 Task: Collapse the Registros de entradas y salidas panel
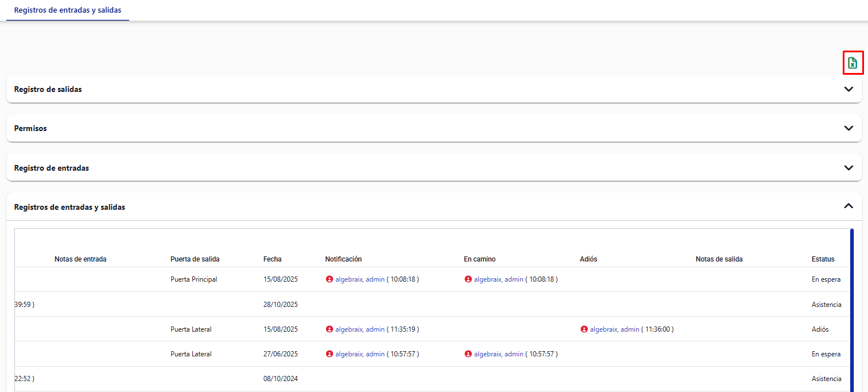pos(848,206)
